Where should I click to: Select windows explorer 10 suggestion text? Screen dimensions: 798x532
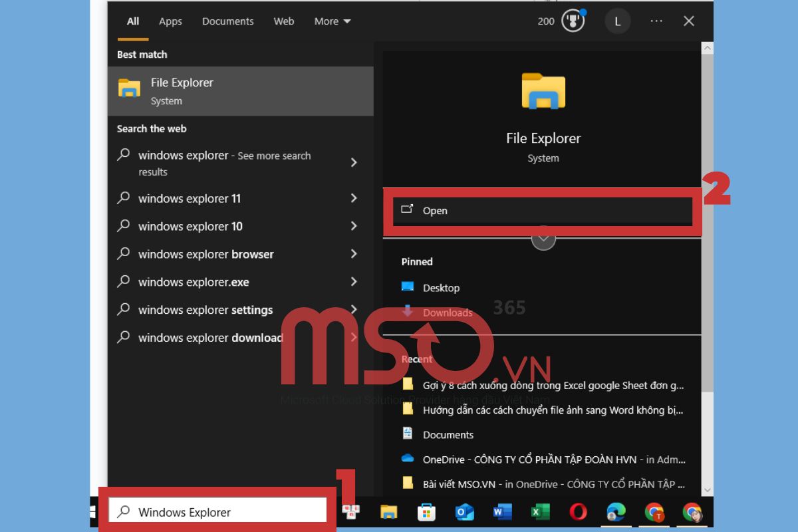point(190,226)
